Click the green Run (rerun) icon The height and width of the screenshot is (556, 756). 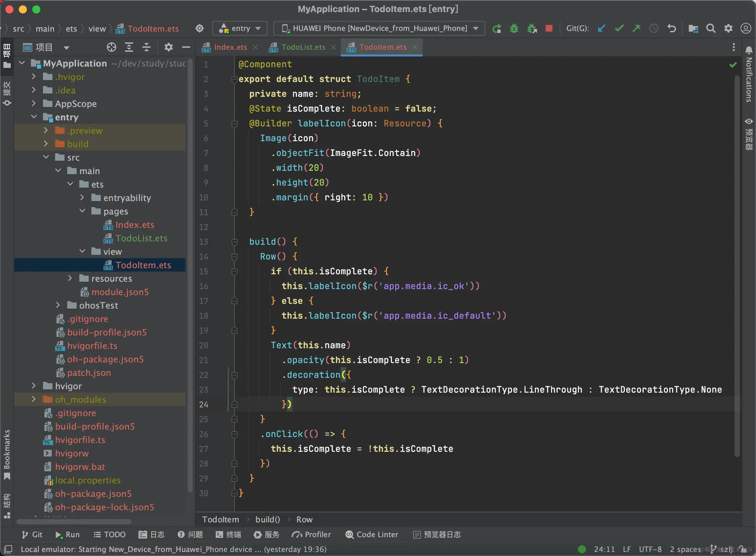coord(497,29)
